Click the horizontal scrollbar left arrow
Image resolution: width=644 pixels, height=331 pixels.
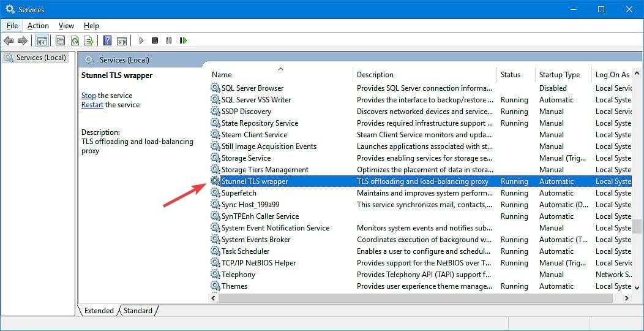(x=213, y=298)
